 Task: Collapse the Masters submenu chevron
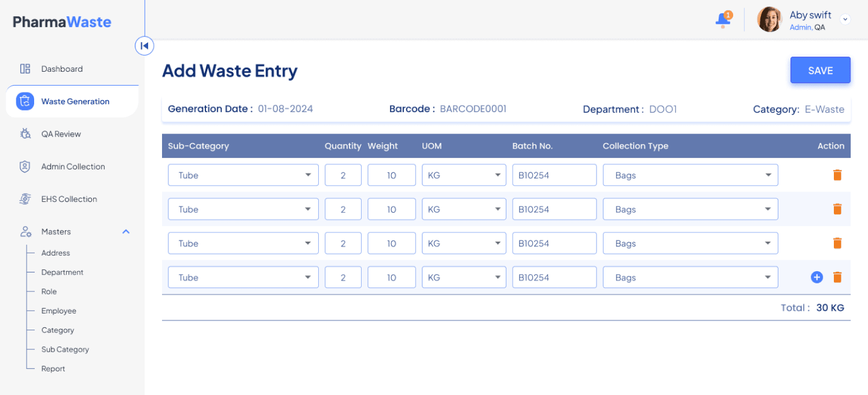[126, 231]
